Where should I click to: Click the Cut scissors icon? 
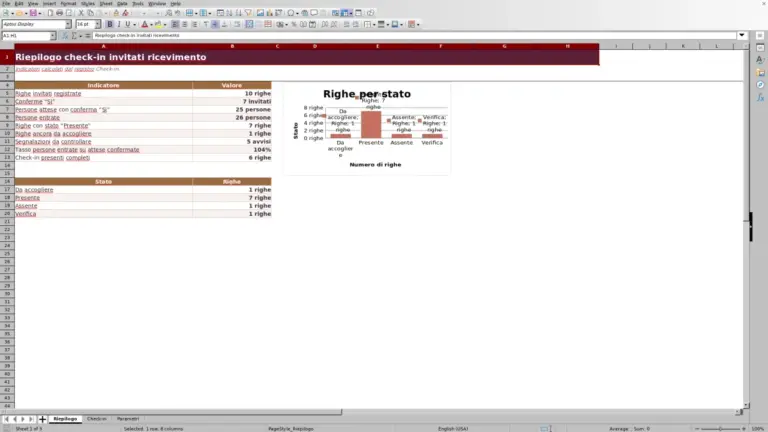(x=81, y=13)
